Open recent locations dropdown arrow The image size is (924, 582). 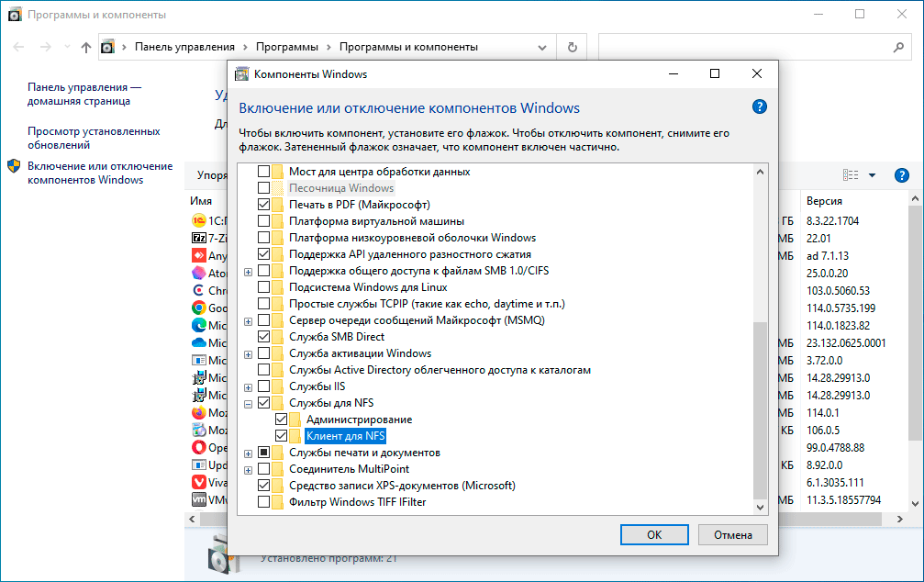point(67,47)
